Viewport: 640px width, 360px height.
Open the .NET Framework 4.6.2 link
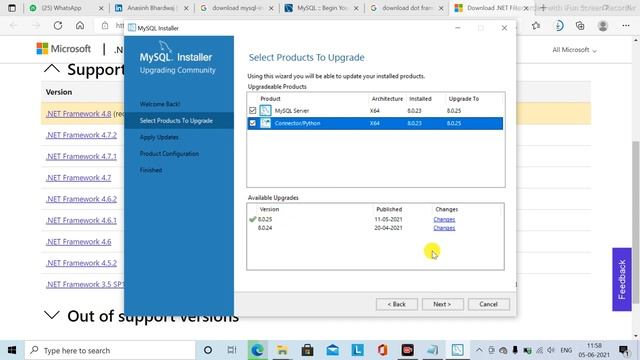tap(81, 199)
